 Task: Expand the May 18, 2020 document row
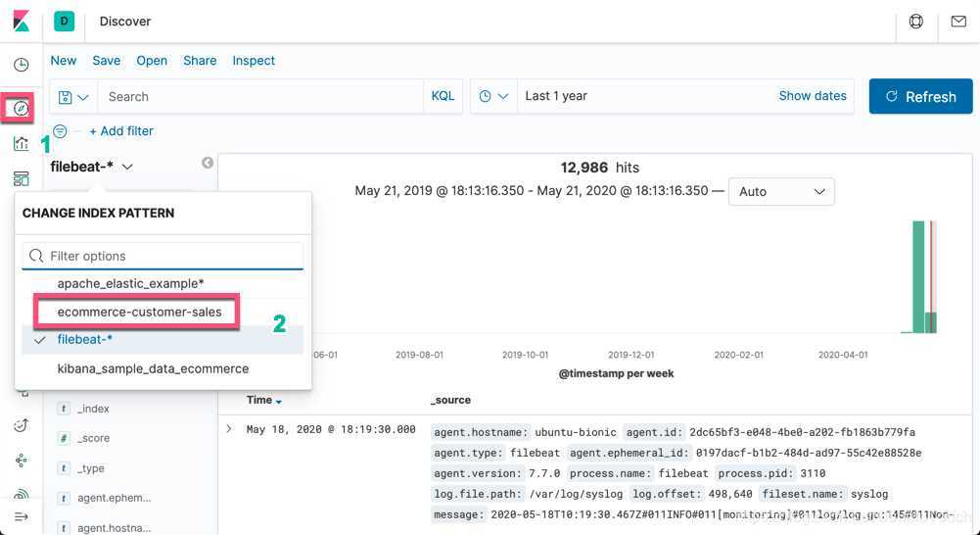coord(229,429)
